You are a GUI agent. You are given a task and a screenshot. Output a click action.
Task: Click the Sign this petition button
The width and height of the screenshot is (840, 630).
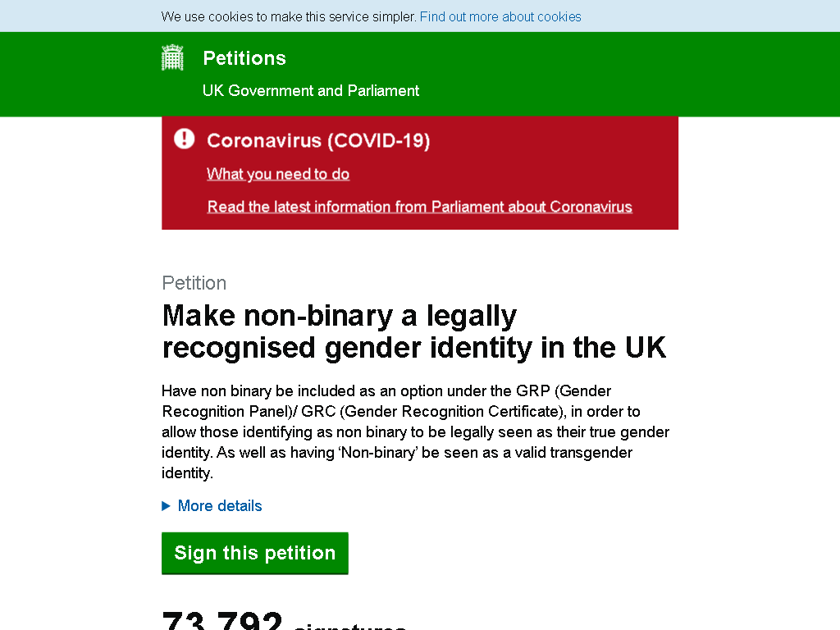[x=255, y=553]
